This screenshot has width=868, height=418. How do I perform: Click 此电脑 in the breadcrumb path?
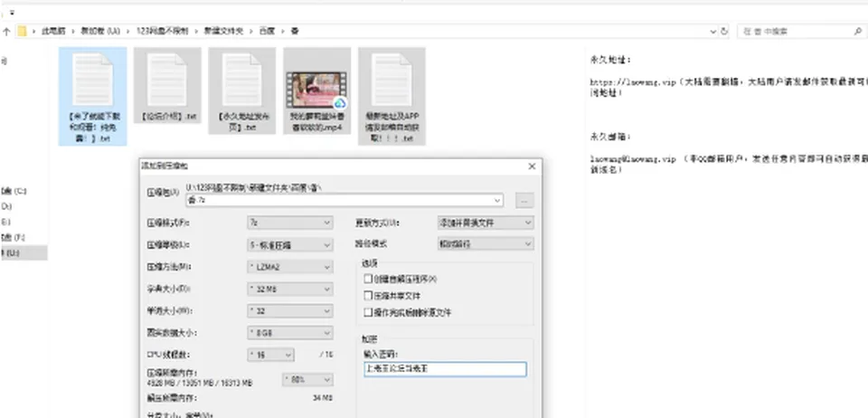click(x=53, y=32)
